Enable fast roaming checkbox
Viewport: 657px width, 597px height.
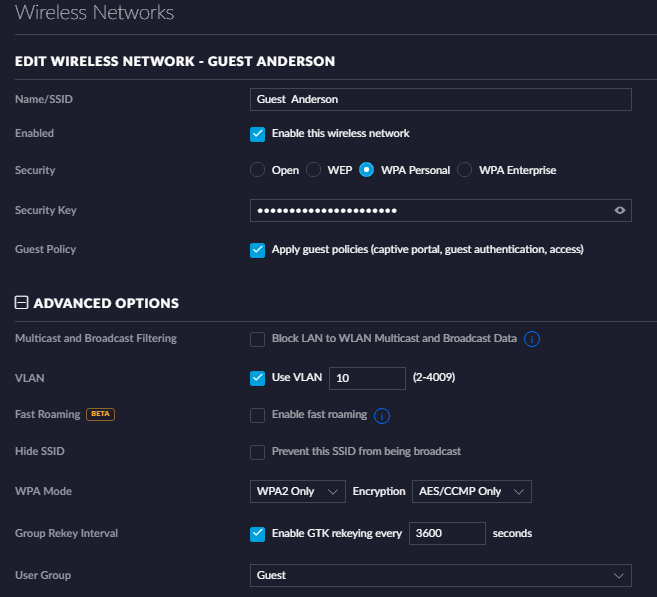click(257, 416)
